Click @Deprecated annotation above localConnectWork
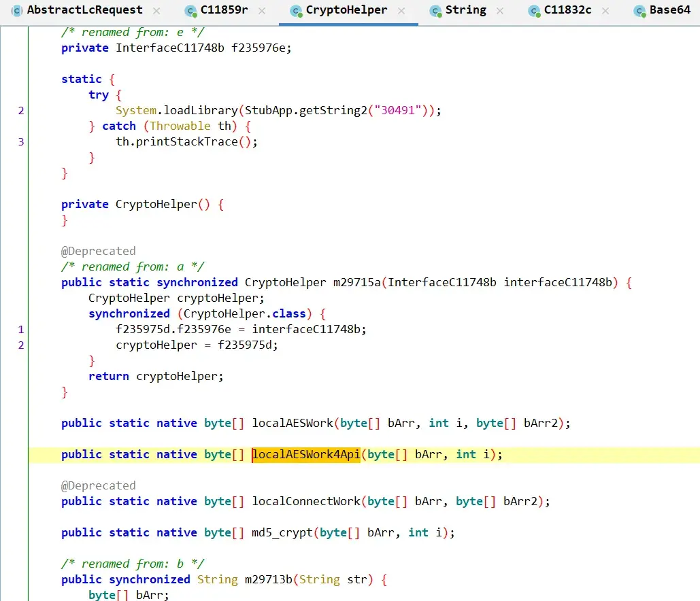 [x=98, y=486]
